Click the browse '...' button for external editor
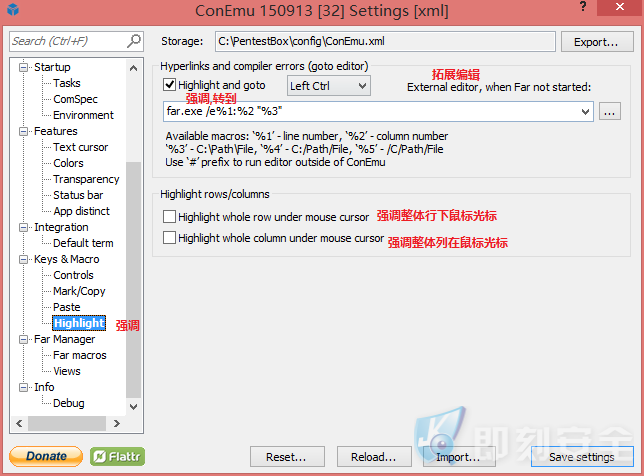Screen dimensions: 644x476 point(610,111)
